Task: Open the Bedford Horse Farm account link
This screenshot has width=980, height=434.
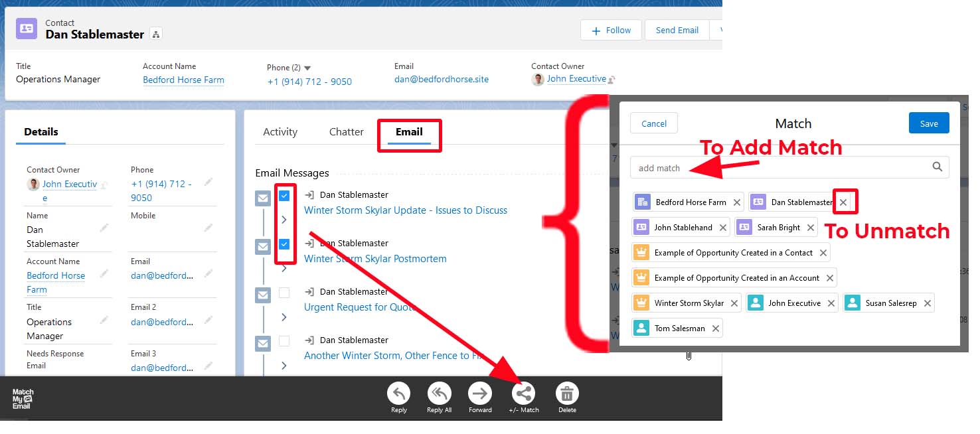Action: point(183,80)
